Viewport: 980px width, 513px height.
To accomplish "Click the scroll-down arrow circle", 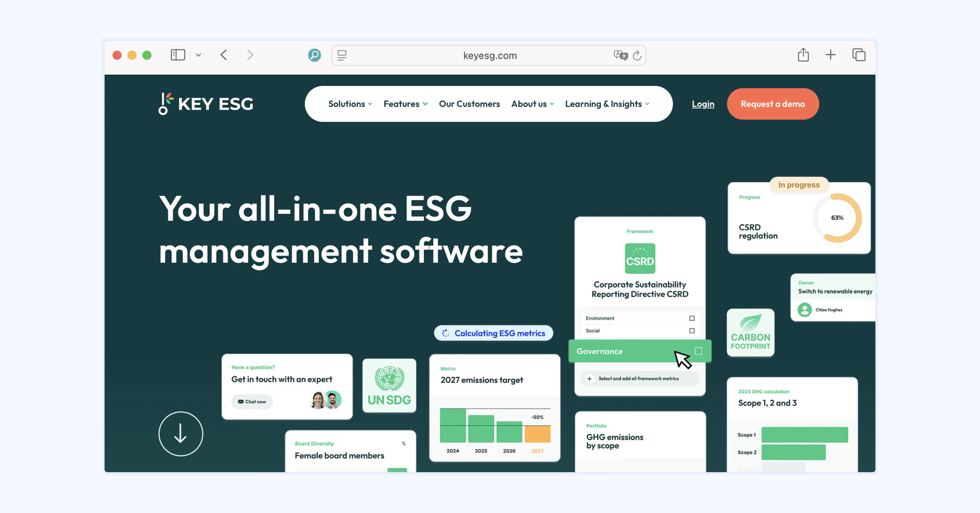I will [x=181, y=433].
